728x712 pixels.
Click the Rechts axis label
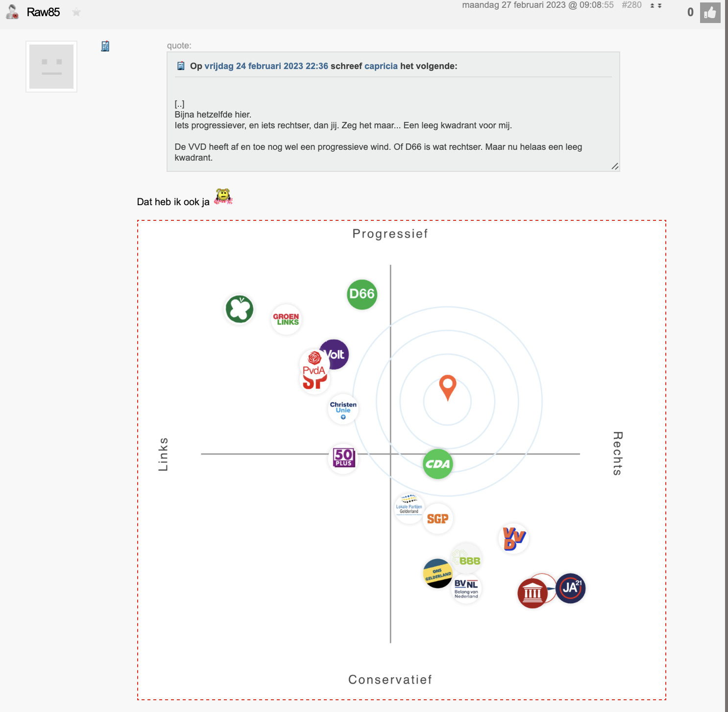pos(618,453)
